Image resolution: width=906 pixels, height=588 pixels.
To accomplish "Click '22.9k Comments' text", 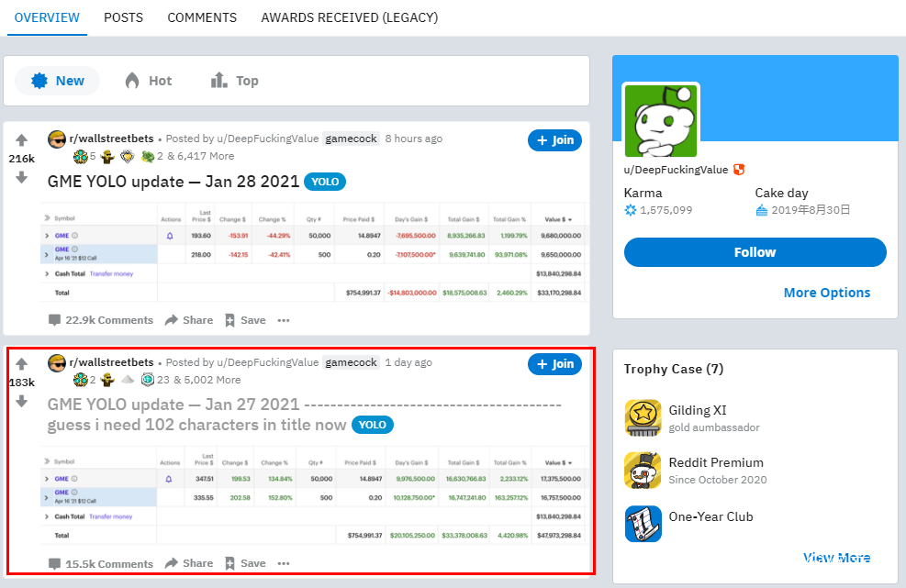I will [109, 320].
